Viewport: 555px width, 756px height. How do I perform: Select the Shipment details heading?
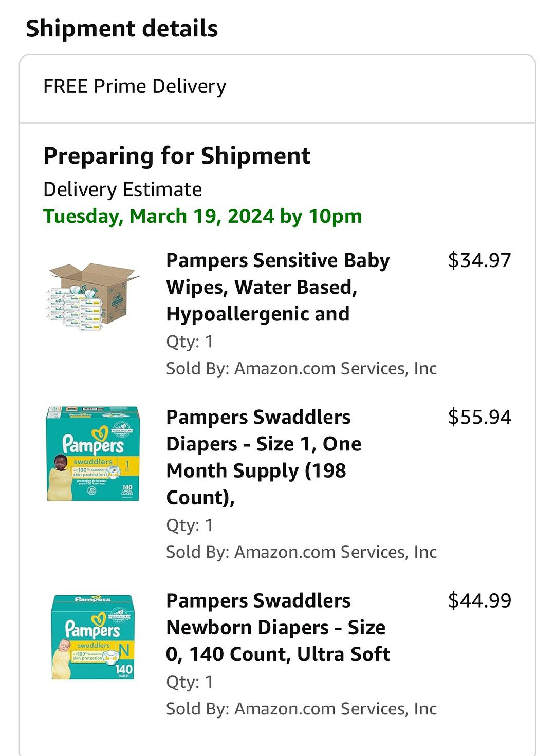click(122, 29)
